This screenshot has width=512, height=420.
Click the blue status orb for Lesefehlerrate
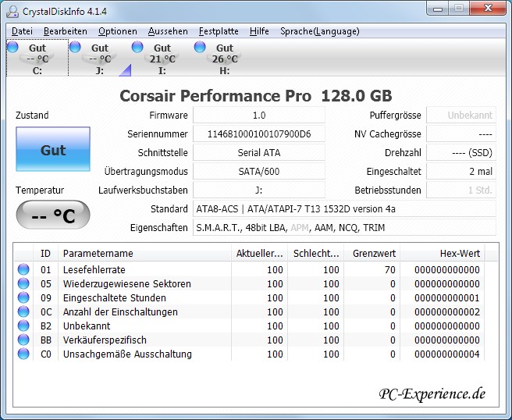(23, 270)
